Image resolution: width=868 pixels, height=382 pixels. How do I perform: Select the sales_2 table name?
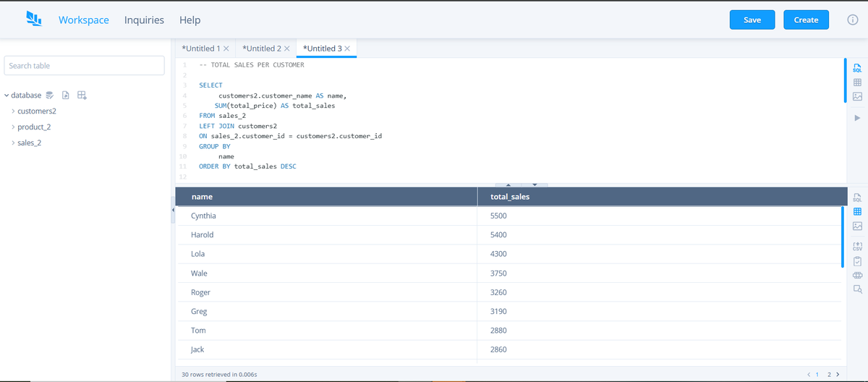coord(30,143)
